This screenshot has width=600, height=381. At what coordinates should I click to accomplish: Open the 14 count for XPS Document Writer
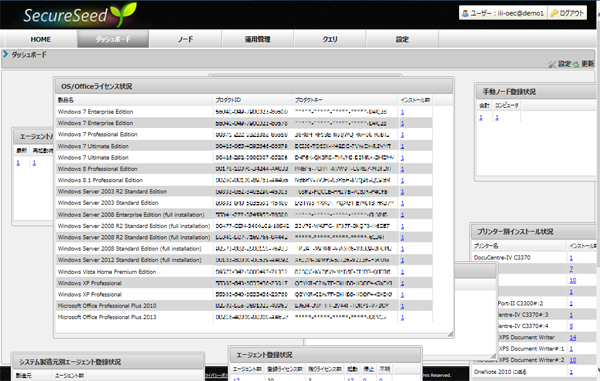click(x=572, y=337)
